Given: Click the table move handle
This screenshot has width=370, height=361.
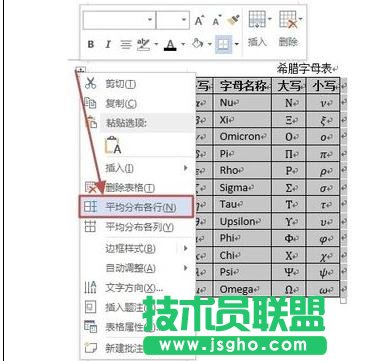Looking at the screenshot, I should [80, 70].
